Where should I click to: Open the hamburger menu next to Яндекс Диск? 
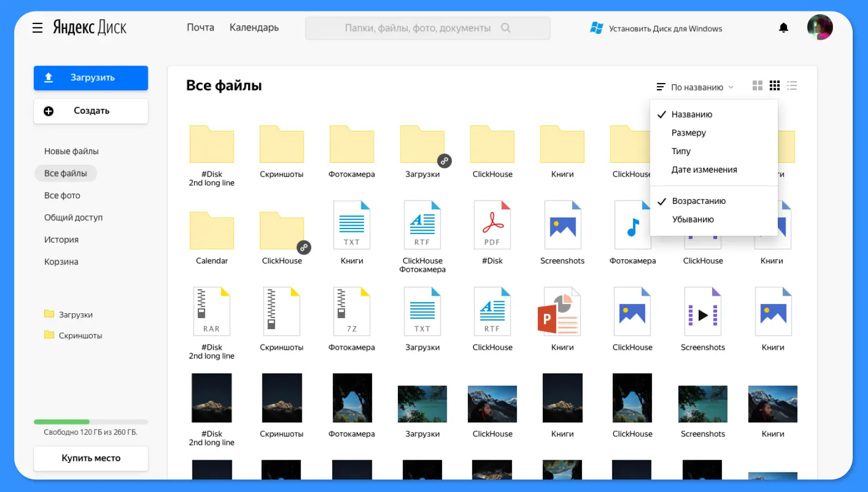point(37,28)
